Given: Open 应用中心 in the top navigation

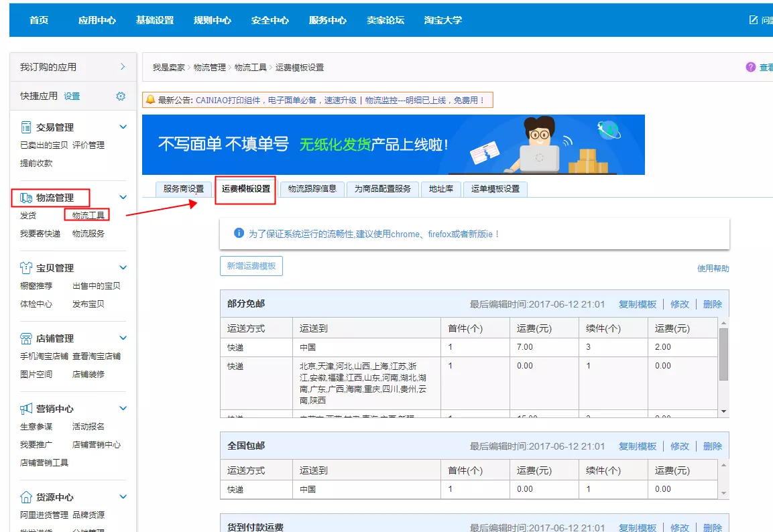Looking at the screenshot, I should (97, 20).
